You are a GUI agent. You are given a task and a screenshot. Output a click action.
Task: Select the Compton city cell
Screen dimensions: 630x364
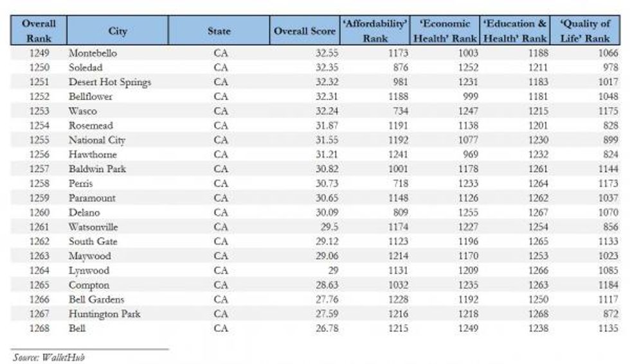click(x=89, y=285)
